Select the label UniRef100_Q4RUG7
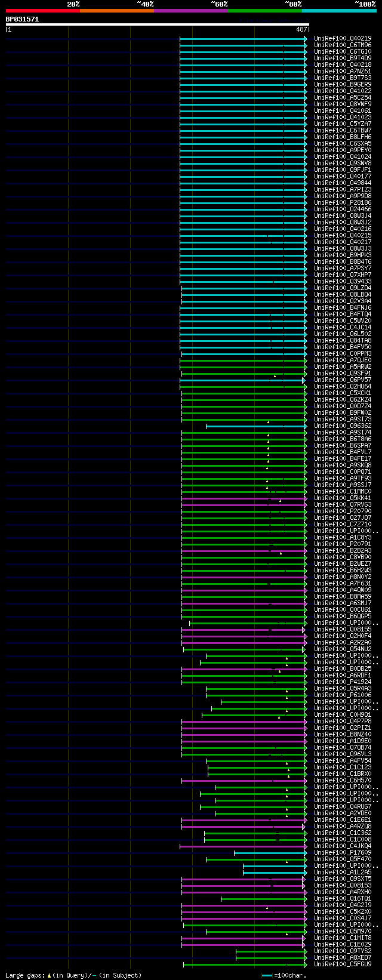The width and height of the screenshot is (382, 980). click(x=343, y=807)
